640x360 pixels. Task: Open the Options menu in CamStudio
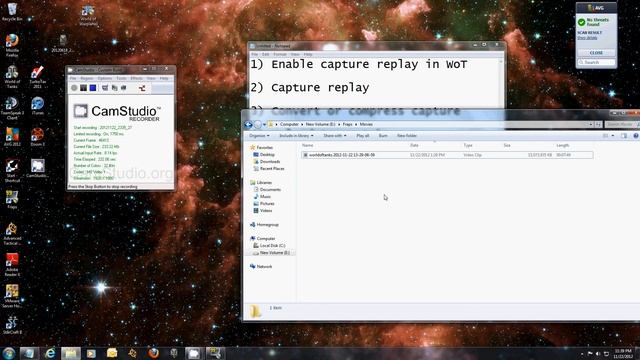104,78
